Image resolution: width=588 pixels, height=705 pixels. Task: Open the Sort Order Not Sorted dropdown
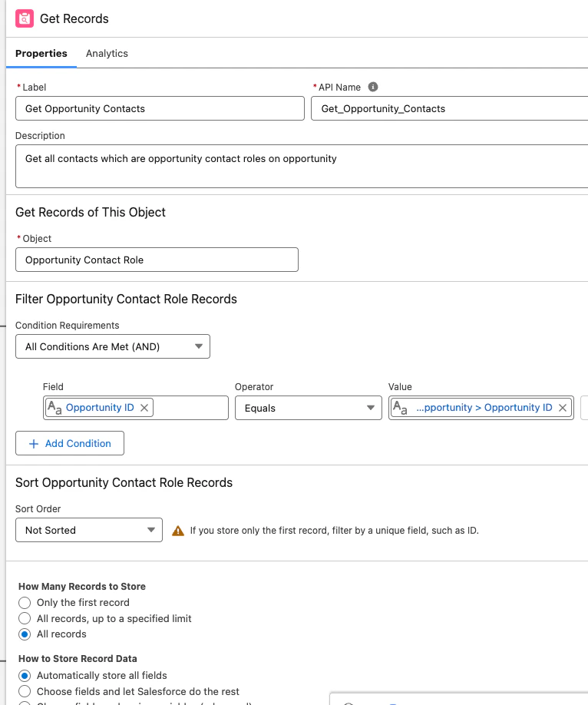pos(89,530)
